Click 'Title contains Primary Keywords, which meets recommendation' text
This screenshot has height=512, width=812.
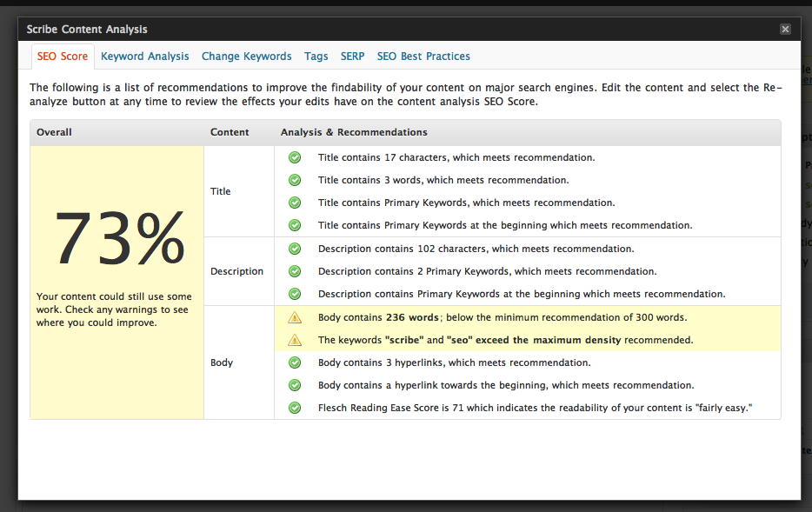(467, 203)
